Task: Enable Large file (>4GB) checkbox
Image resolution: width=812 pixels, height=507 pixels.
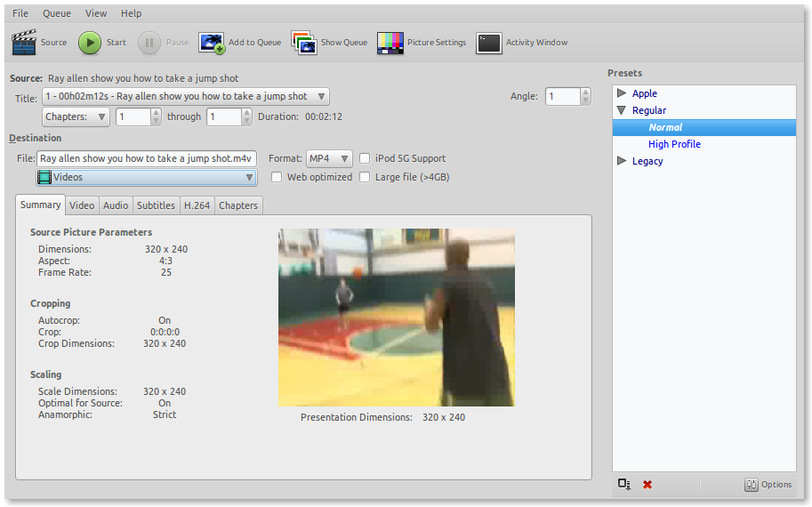Action: (x=365, y=177)
